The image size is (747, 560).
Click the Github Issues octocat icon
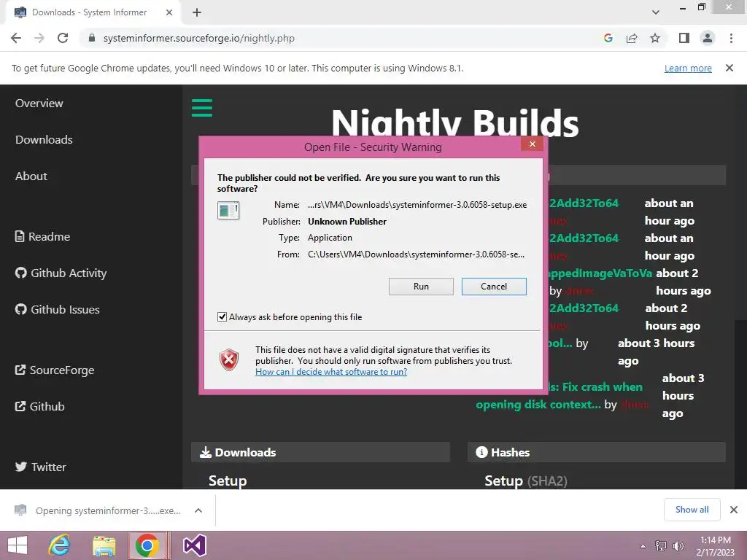(x=20, y=309)
